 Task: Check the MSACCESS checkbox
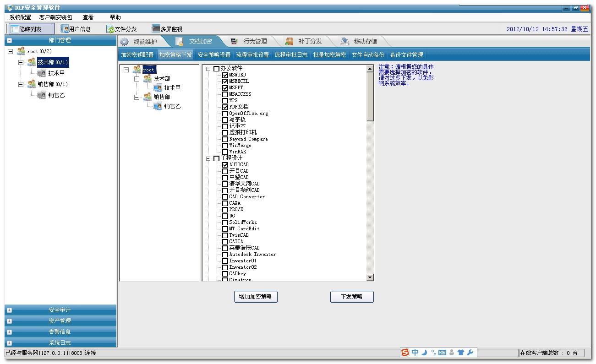tap(225, 94)
